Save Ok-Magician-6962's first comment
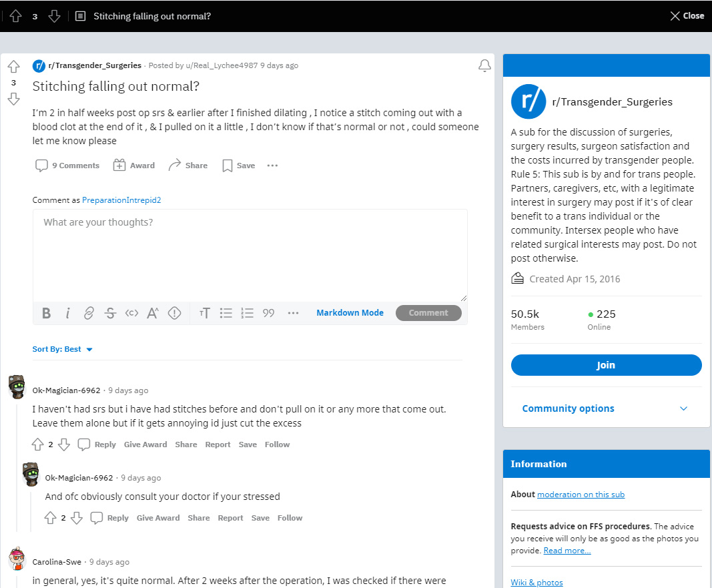The height and width of the screenshot is (588, 712). coord(248,445)
